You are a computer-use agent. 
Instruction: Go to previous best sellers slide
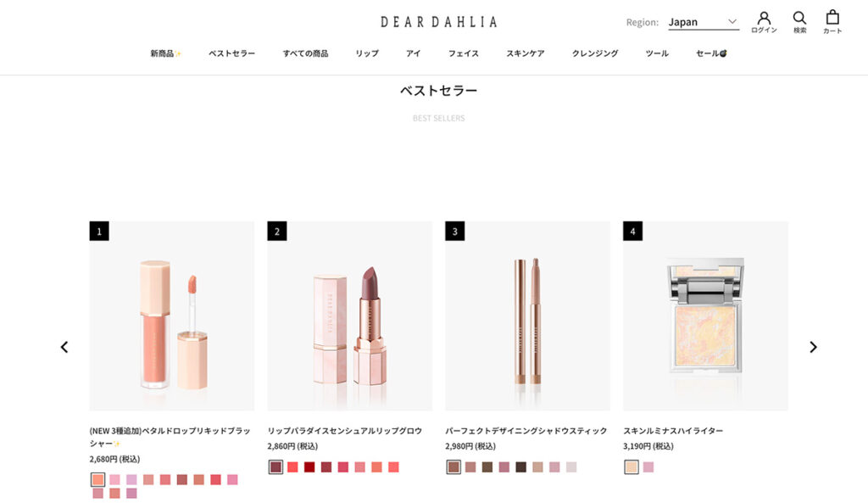pos(64,347)
